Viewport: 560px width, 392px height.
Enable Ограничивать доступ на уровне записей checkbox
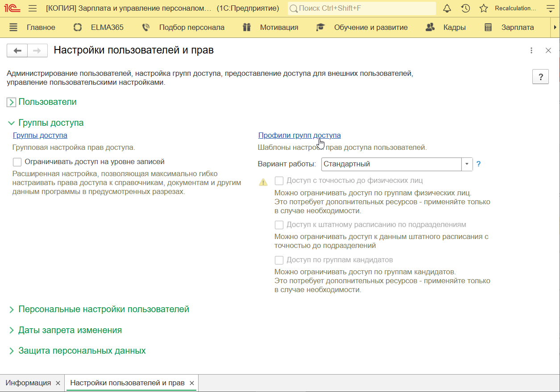coord(17,162)
